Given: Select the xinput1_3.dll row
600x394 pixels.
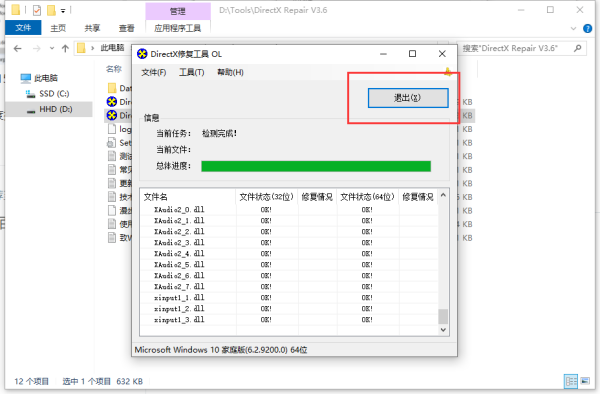Looking at the screenshot, I should pyautogui.click(x=289, y=320).
